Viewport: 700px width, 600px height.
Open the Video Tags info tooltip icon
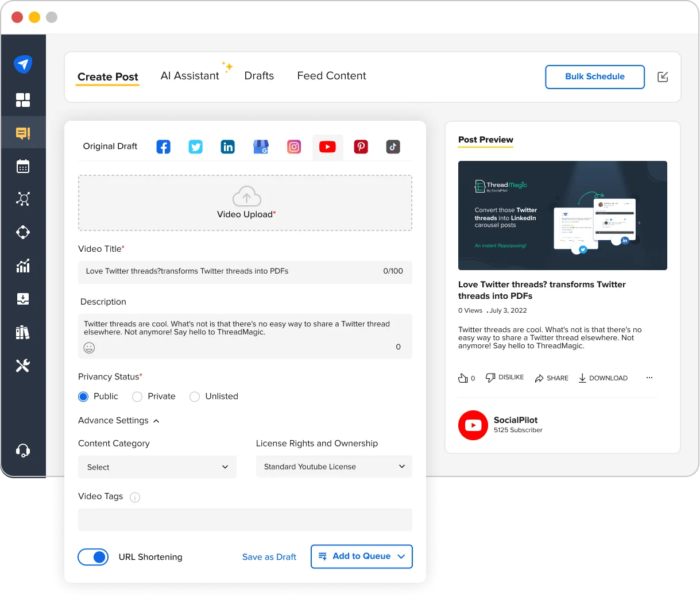134,497
